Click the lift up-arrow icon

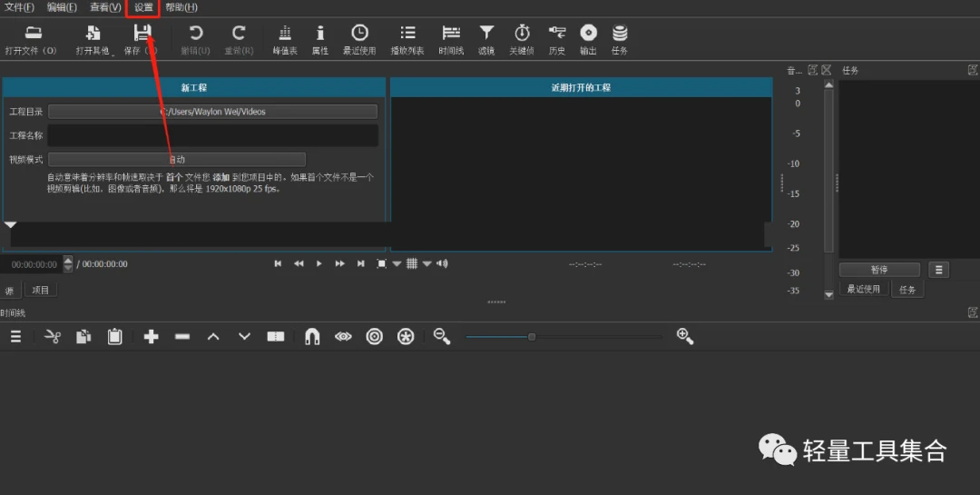click(x=213, y=337)
